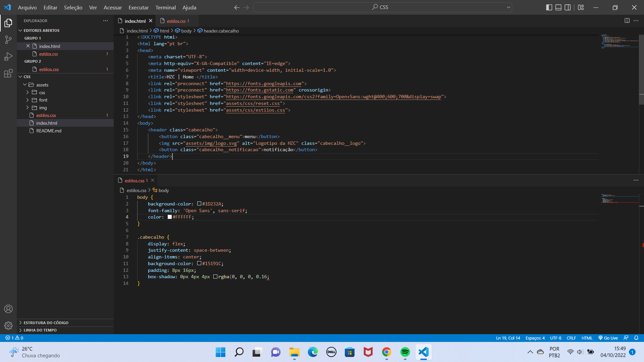Viewport: 644px width, 362px height.
Task: Open Explorer views and more actions ellipsis
Action: pyautogui.click(x=106, y=20)
